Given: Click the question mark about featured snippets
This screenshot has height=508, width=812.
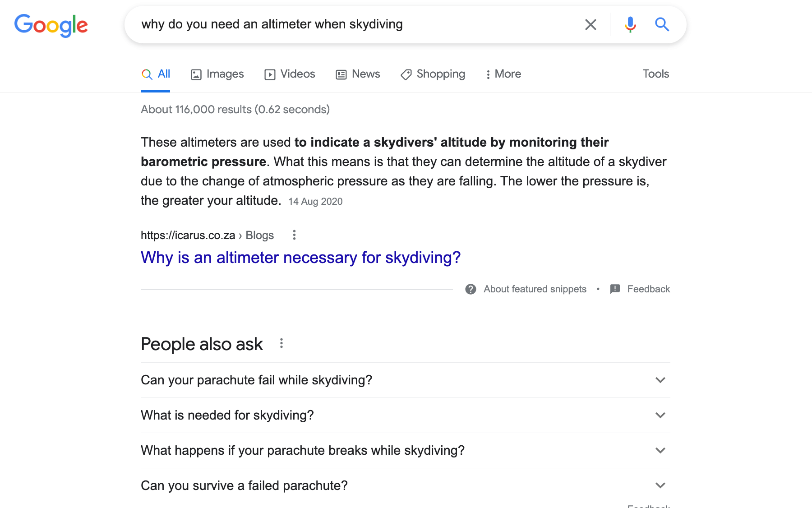Looking at the screenshot, I should click(x=470, y=289).
